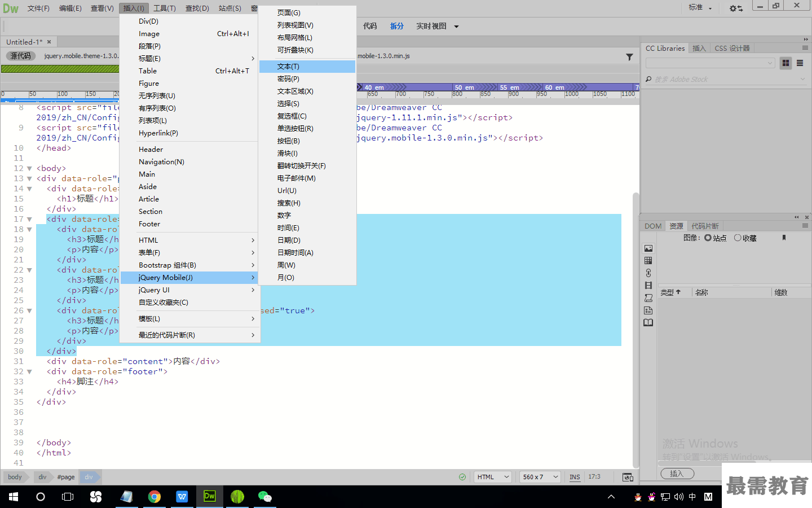Viewport: 812px width, 508px height.
Task: Collapse code fold at line 12
Action: 29,168
